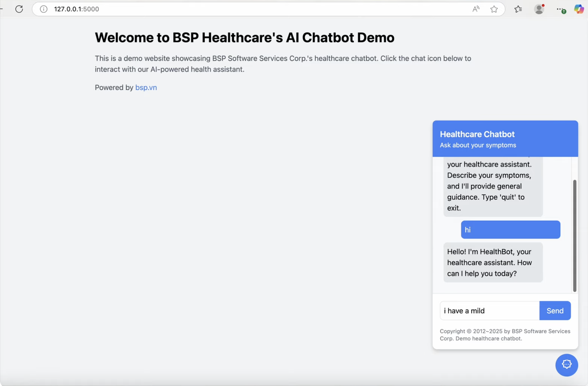The height and width of the screenshot is (386, 588).
Task: Open the bsp.vn link
Action: (146, 87)
